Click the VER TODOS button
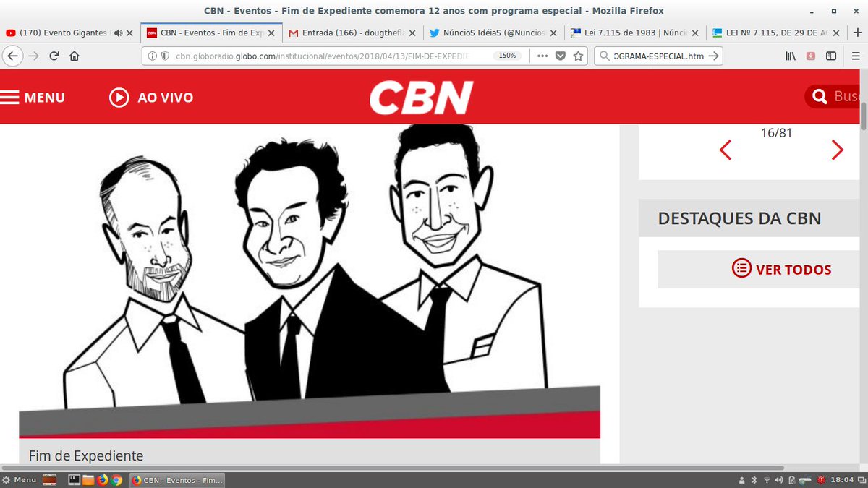 pos(782,269)
